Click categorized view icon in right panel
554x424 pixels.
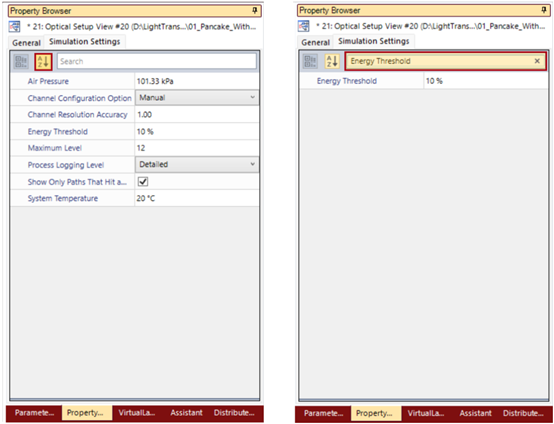coord(310,61)
